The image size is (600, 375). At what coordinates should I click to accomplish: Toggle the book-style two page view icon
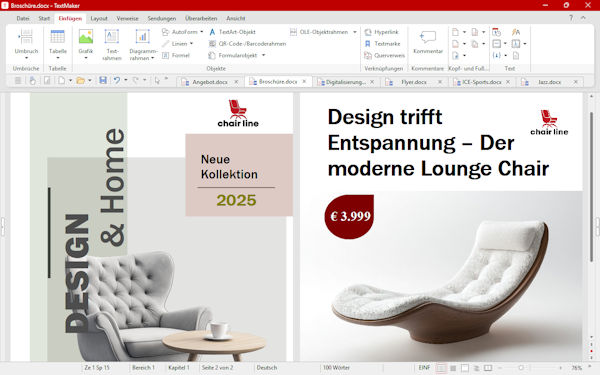[488, 368]
